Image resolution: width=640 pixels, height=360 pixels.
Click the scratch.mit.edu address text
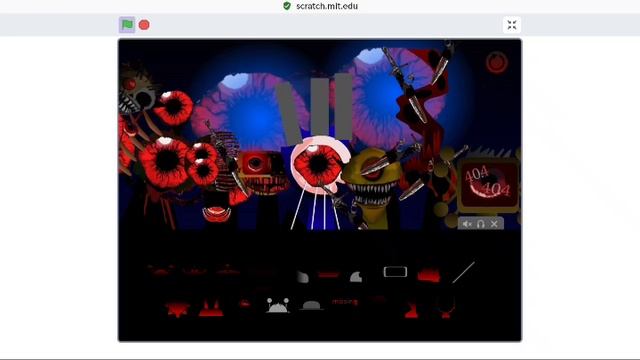point(327,6)
